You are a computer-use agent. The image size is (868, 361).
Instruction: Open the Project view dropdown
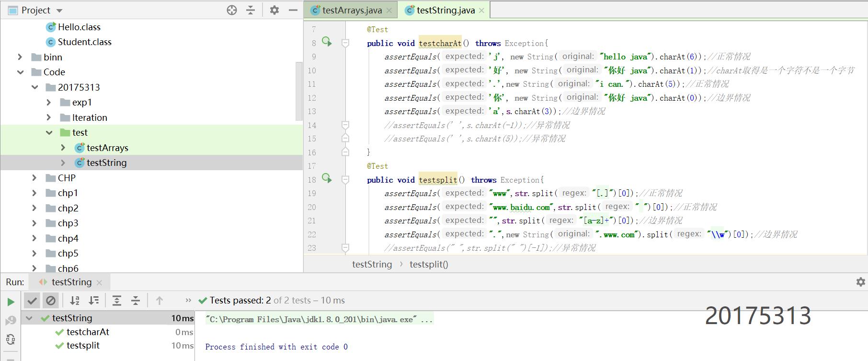(x=59, y=11)
